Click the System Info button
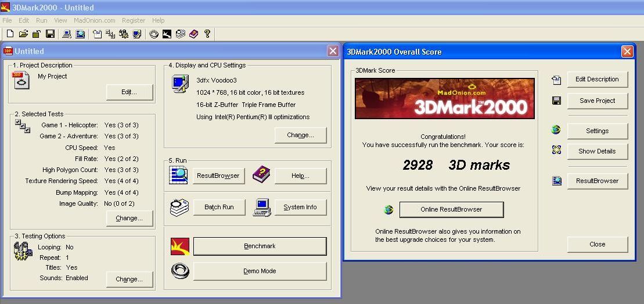The width and height of the screenshot is (644, 304). pyautogui.click(x=301, y=207)
